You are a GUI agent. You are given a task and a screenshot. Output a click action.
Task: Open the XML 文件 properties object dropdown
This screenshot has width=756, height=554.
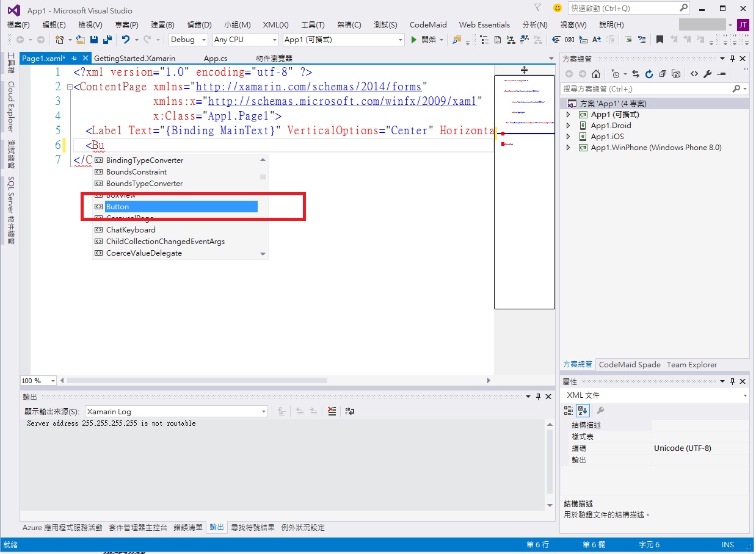[x=655, y=395]
